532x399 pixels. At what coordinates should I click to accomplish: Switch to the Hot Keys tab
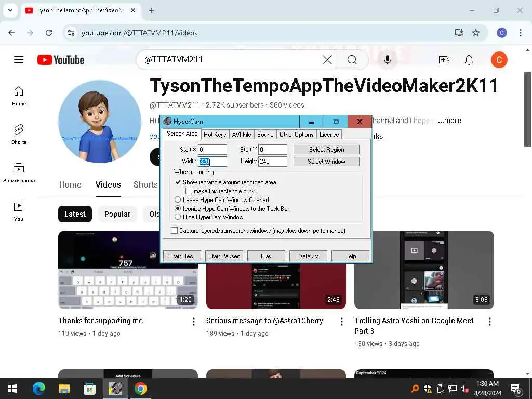(215, 135)
